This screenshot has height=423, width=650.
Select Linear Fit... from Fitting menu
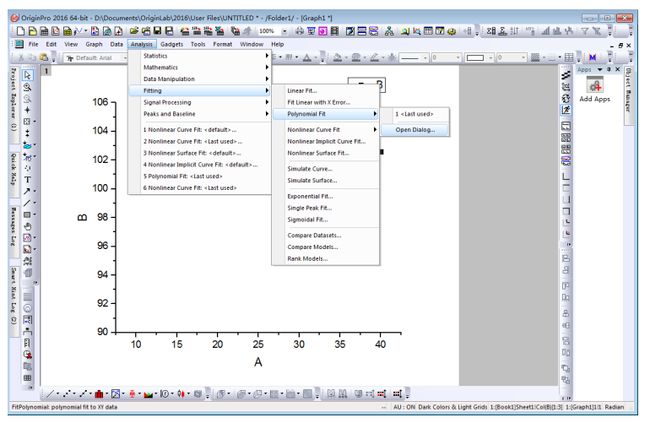[x=326, y=90]
